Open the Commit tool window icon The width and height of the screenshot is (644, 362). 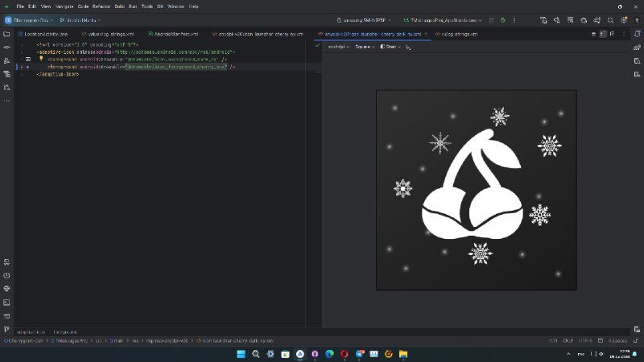pos(6,47)
